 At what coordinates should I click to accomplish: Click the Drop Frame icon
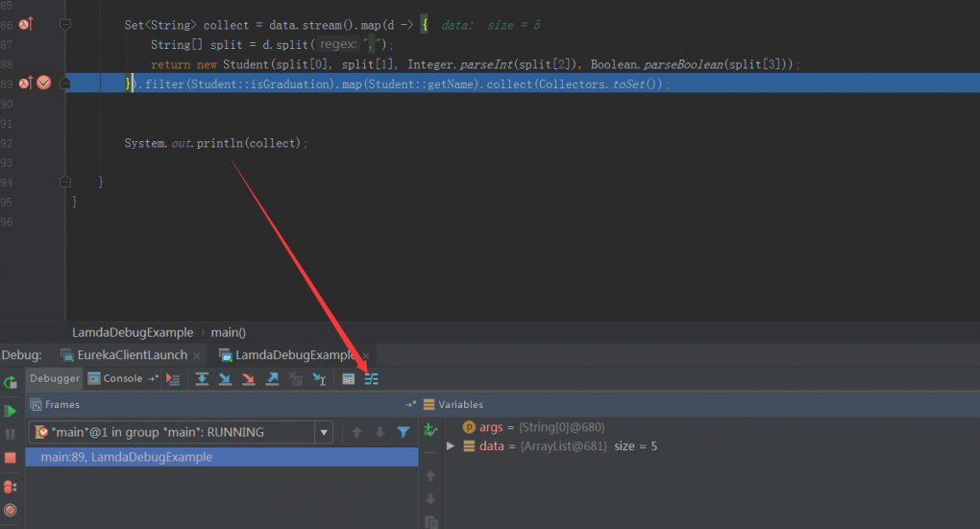(296, 379)
